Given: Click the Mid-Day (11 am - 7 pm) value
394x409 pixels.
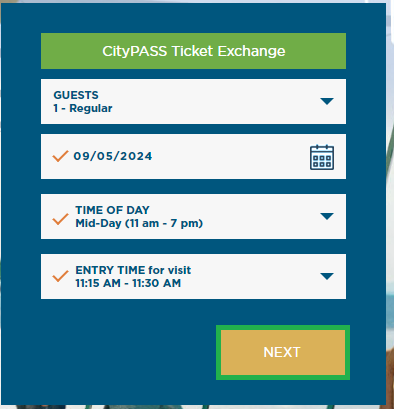Looking at the screenshot, I should pos(139,223).
